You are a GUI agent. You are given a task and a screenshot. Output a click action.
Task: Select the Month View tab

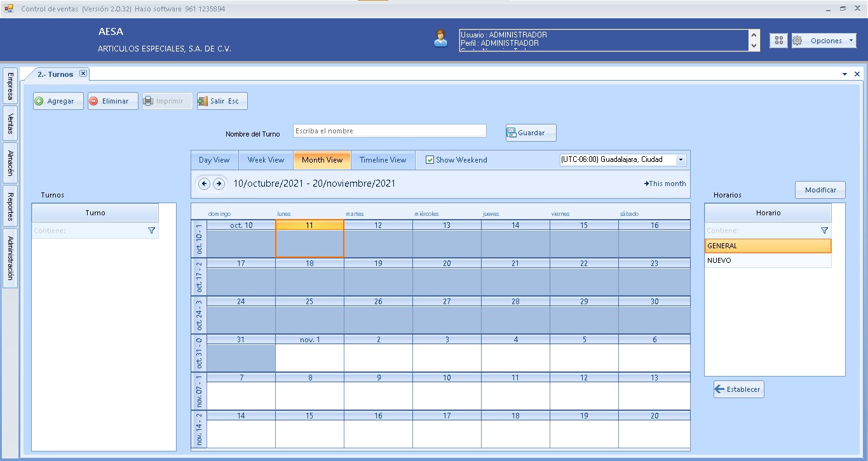pos(322,160)
